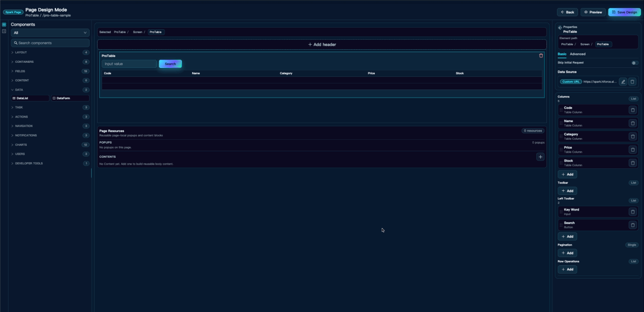Select ProTable chip in Element path

click(603, 44)
